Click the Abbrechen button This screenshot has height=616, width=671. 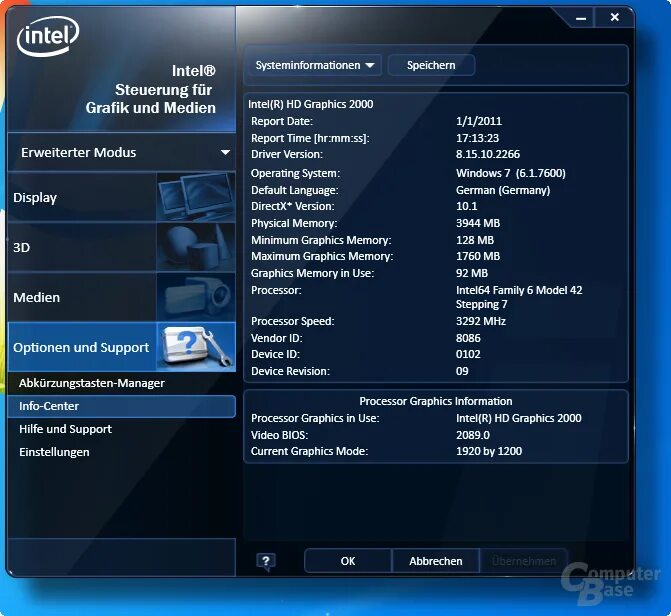435,561
